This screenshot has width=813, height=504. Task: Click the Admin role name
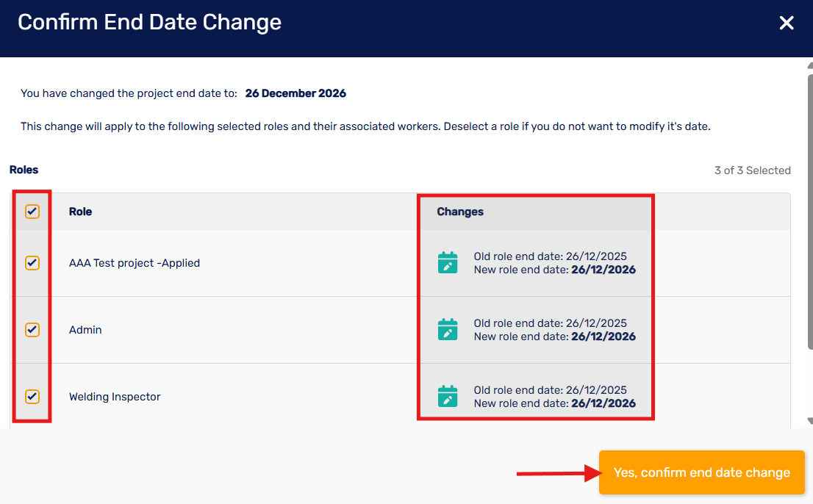click(85, 330)
